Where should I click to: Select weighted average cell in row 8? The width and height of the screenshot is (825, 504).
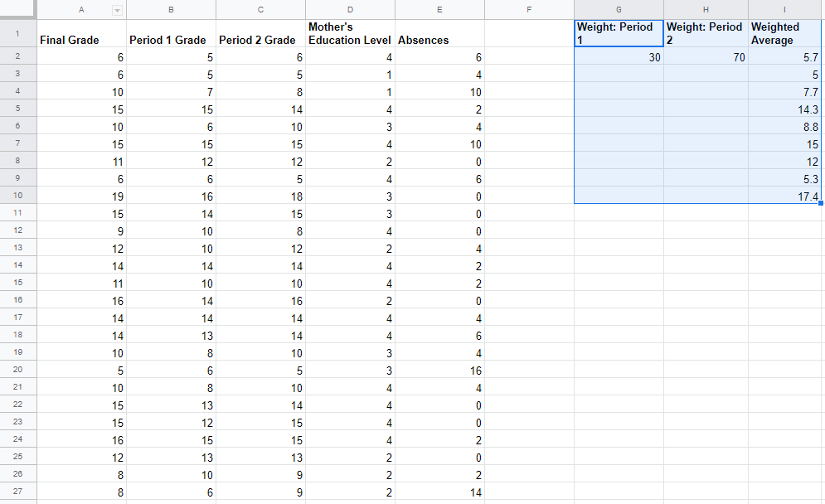784,161
